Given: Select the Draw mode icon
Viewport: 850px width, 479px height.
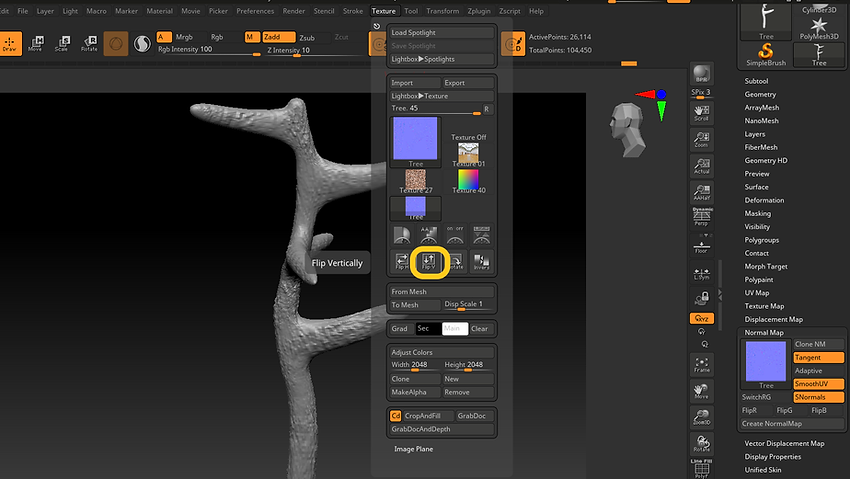Looking at the screenshot, I should point(10,43).
